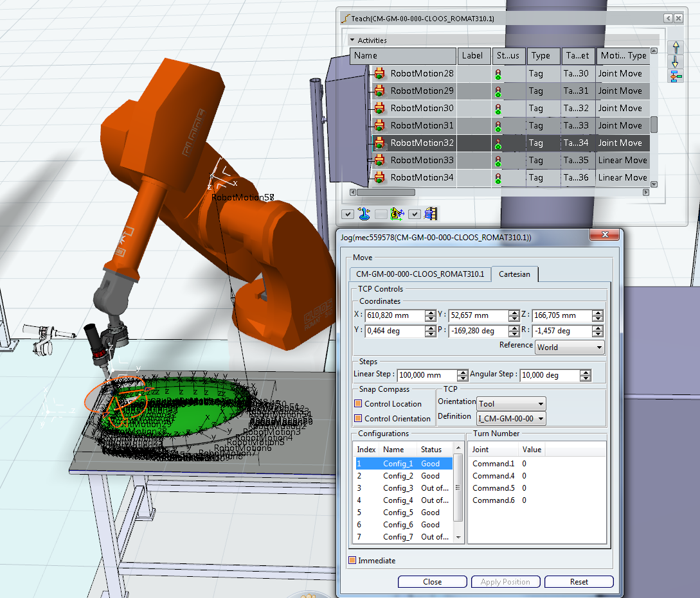Click the status light icon for RobotMotion30
The image size is (700, 598).
(498, 109)
